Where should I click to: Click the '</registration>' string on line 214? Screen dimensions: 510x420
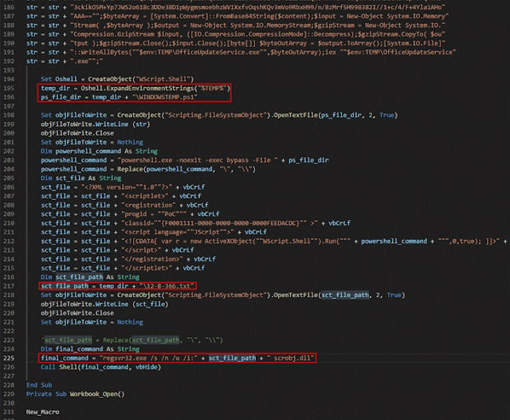coord(152,259)
